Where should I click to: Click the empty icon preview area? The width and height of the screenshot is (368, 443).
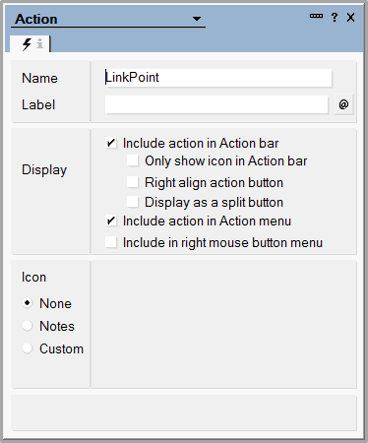tap(223, 324)
